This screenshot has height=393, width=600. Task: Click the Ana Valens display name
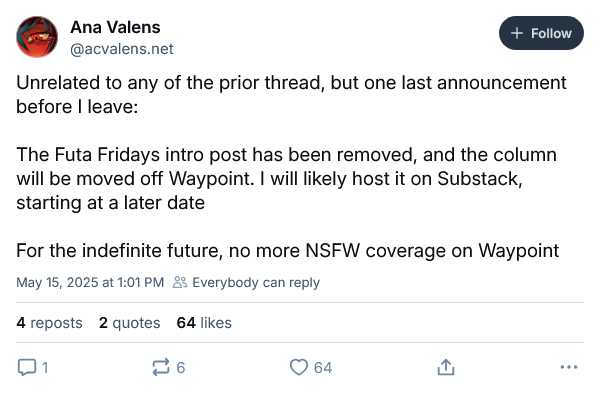(115, 28)
